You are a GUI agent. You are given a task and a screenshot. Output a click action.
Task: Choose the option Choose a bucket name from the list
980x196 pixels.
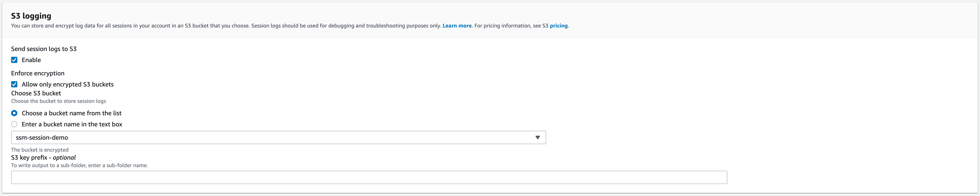tap(14, 113)
